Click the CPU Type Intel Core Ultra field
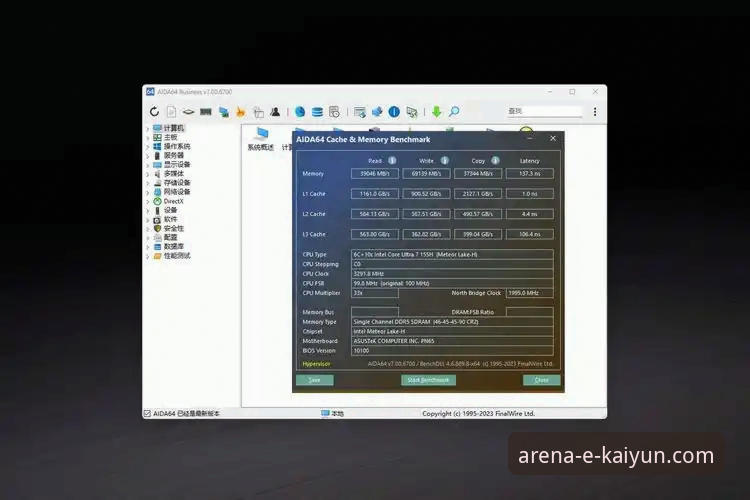Viewport: 750px width, 500px height. click(x=452, y=255)
